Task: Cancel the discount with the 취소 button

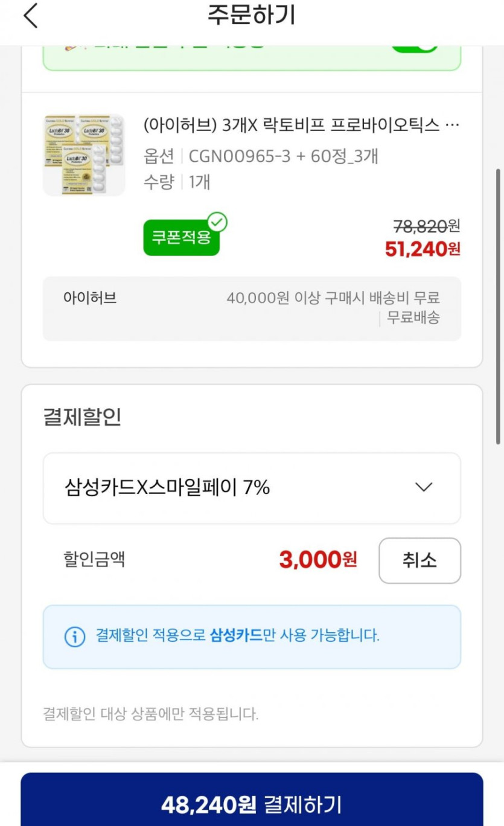Action: click(x=419, y=560)
